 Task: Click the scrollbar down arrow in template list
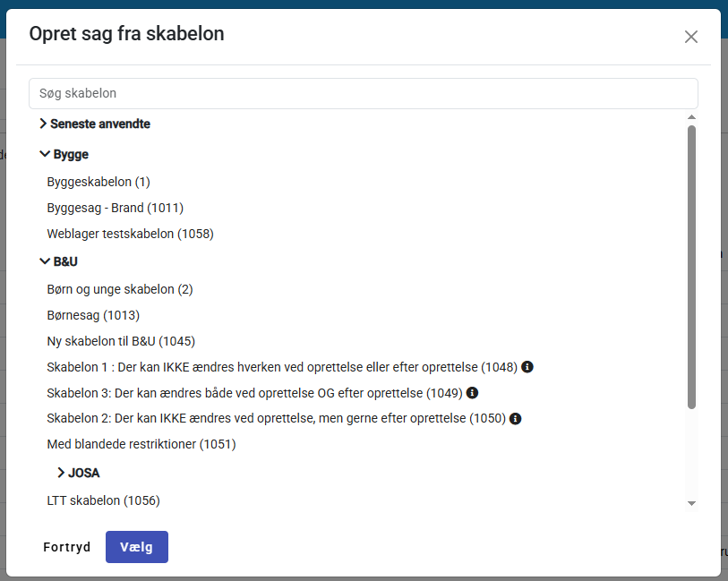(691, 504)
